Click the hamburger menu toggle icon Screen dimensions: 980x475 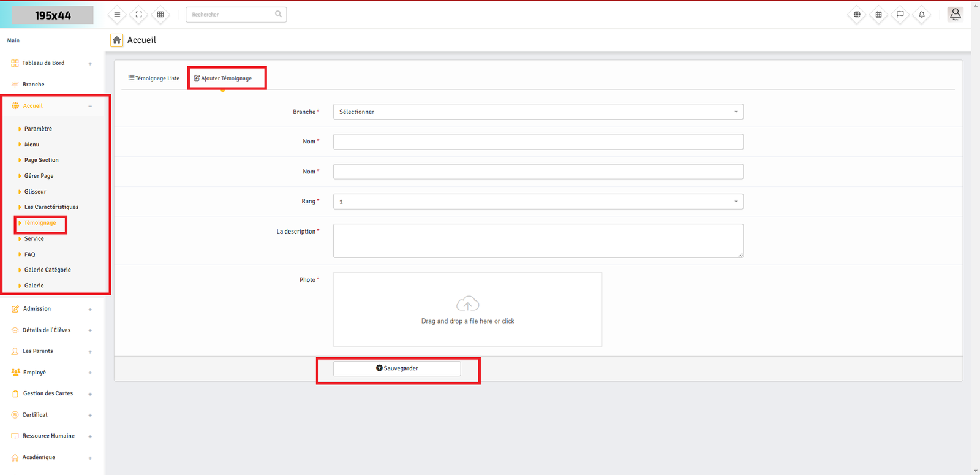(x=117, y=15)
